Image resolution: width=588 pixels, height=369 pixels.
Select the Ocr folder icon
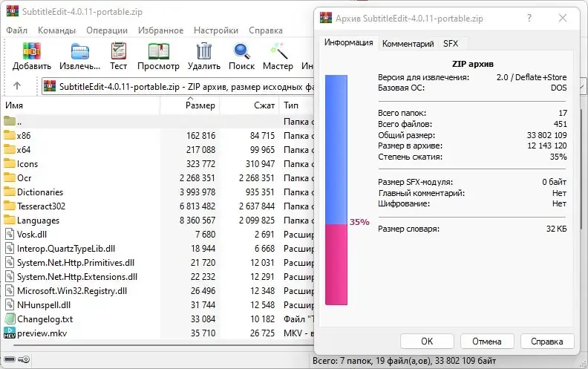(10, 177)
